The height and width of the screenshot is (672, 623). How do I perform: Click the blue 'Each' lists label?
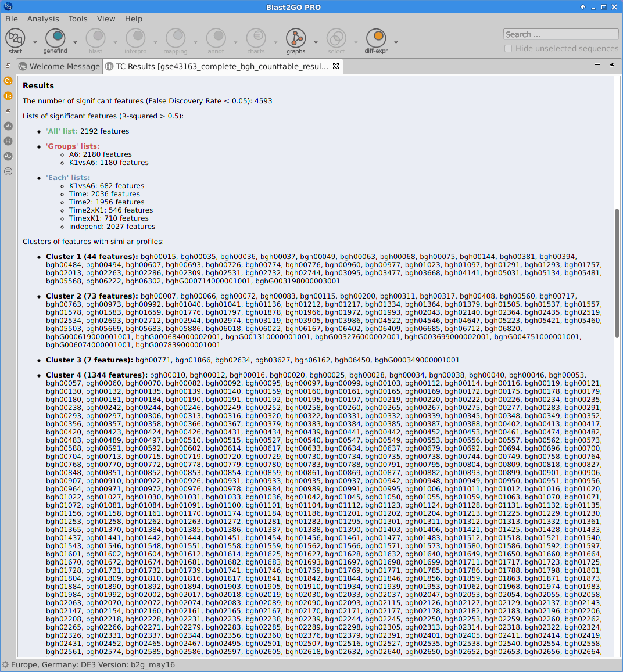[x=68, y=177]
